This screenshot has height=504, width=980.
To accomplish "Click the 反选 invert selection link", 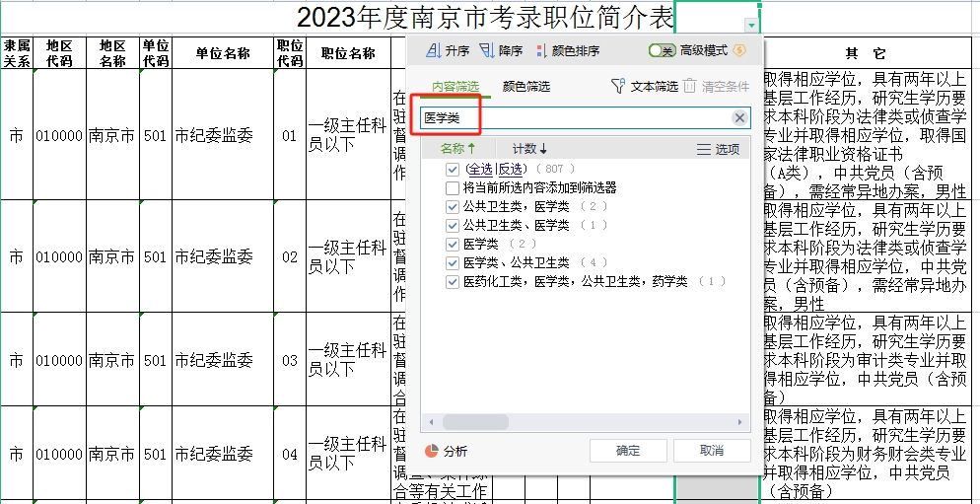I will [510, 170].
